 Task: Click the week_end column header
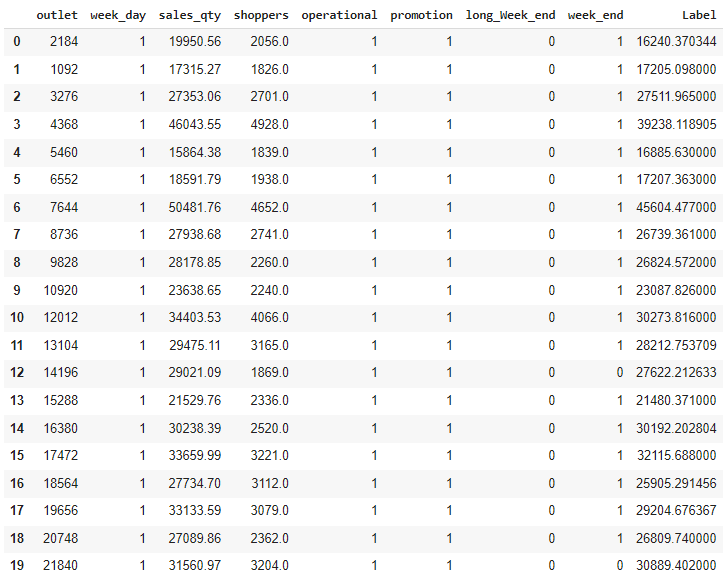coord(596,16)
